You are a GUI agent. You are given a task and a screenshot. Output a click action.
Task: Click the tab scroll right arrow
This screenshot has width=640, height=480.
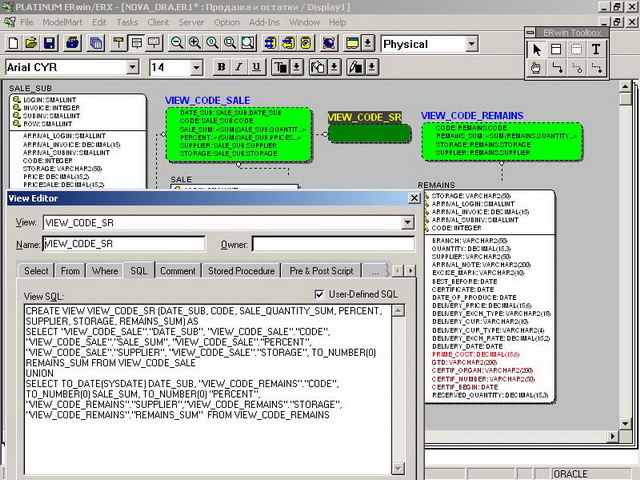[x=410, y=271]
